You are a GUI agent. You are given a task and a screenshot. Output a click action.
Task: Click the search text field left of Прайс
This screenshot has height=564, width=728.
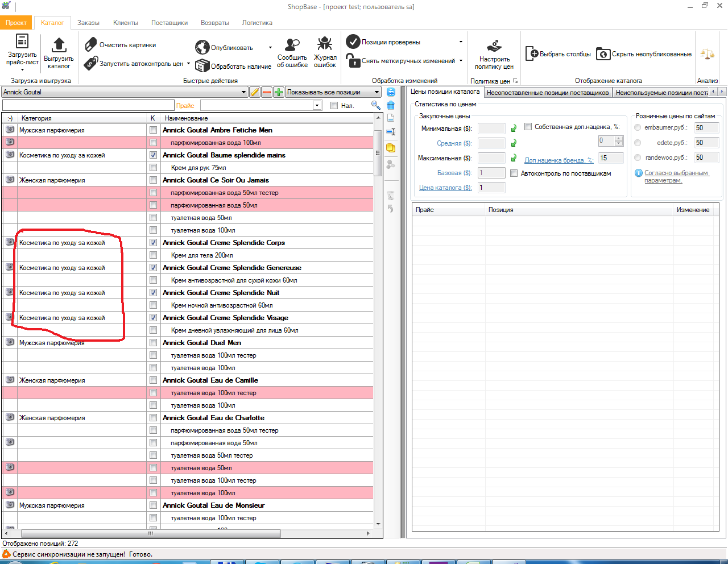coord(88,105)
